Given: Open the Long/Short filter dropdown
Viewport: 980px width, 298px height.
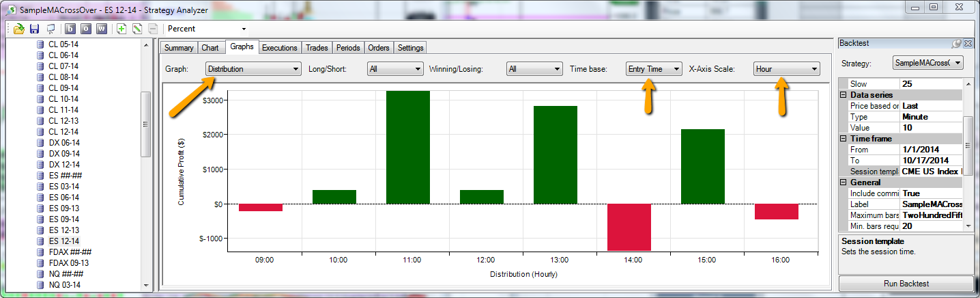Looking at the screenshot, I should 395,69.
